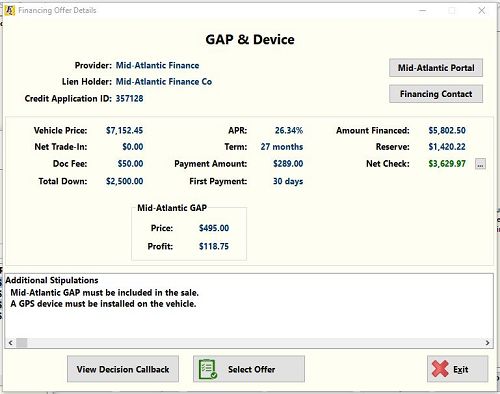500x394 pixels.
Task: Click the Net Trade-In value $0.00
Action: (x=133, y=147)
